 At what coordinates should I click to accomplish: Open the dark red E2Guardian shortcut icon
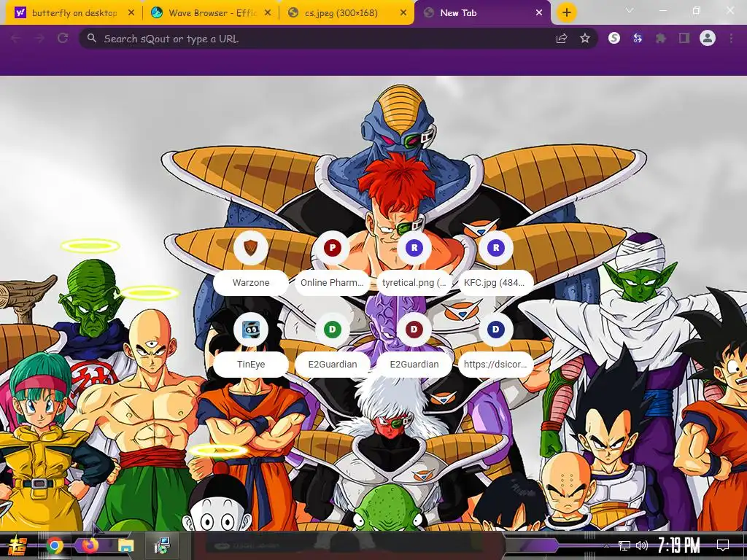point(414,330)
